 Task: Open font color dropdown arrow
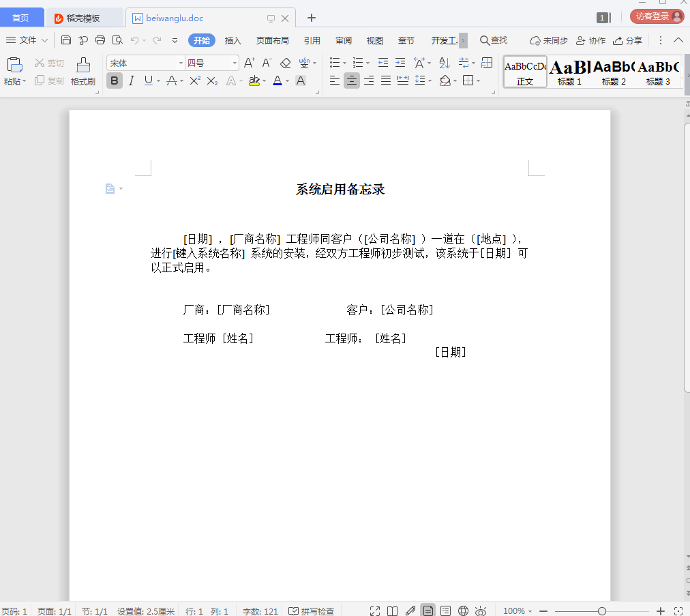pos(287,81)
